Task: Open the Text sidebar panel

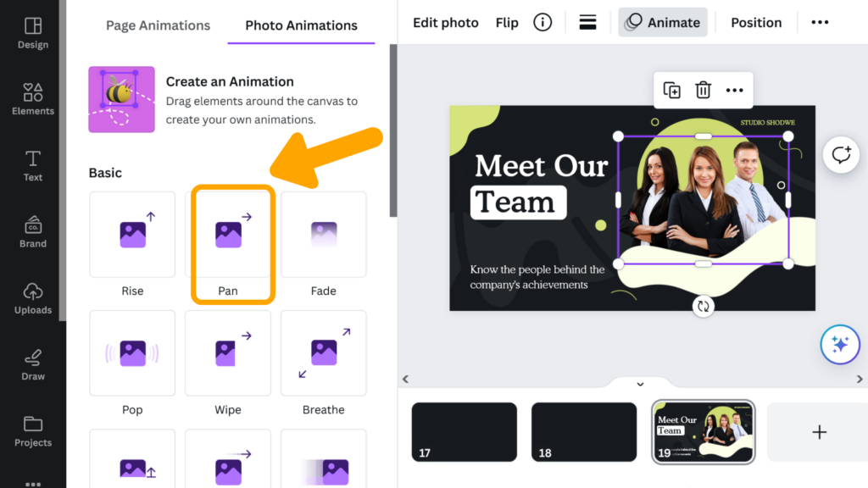Action: click(33, 166)
